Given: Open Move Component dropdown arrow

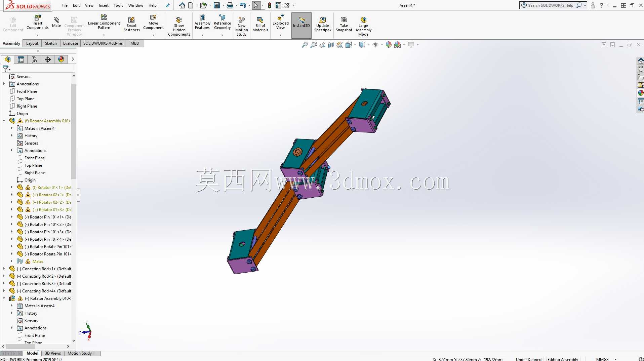Looking at the screenshot, I should click(x=153, y=35).
